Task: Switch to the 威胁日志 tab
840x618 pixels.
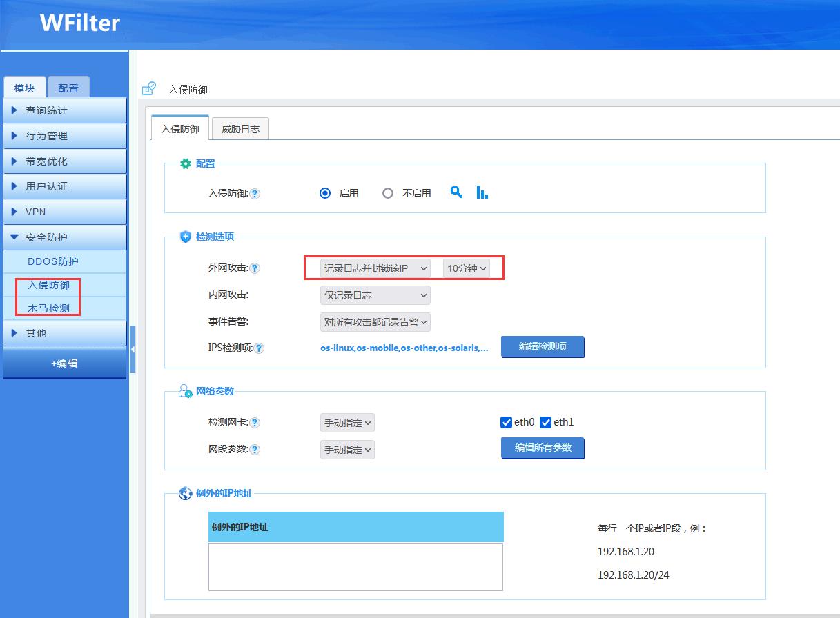Action: coord(240,129)
